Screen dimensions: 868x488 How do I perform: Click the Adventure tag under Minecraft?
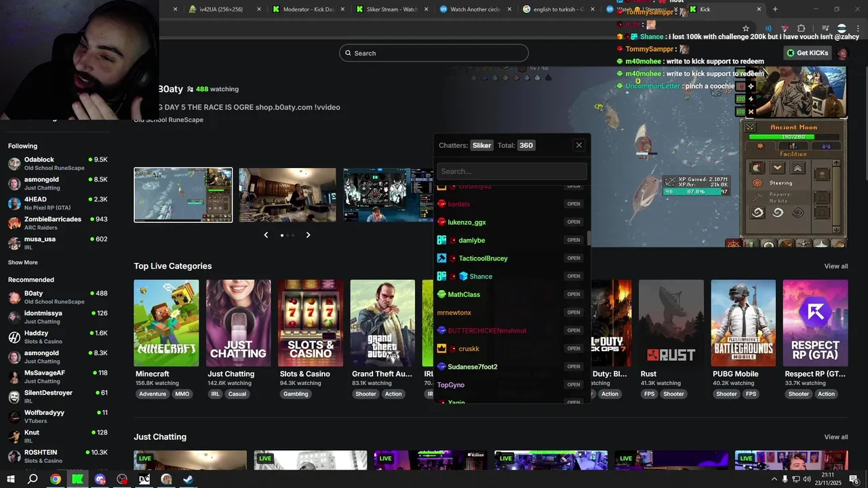point(153,394)
